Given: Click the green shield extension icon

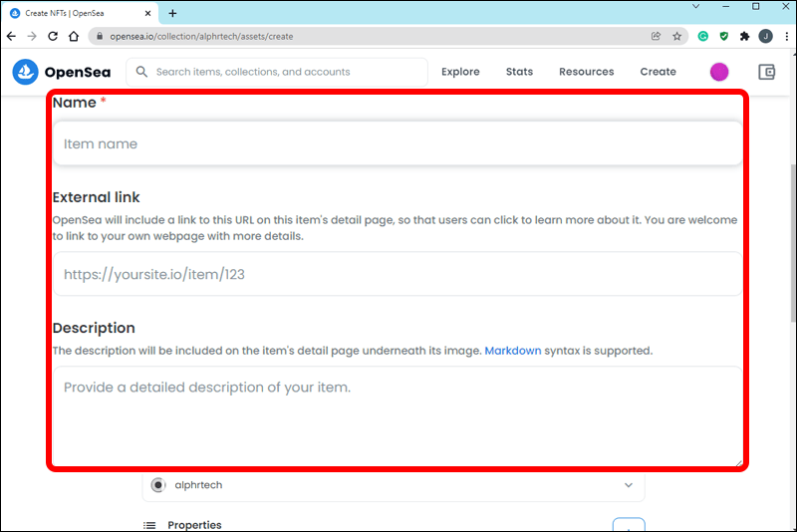Looking at the screenshot, I should point(724,36).
